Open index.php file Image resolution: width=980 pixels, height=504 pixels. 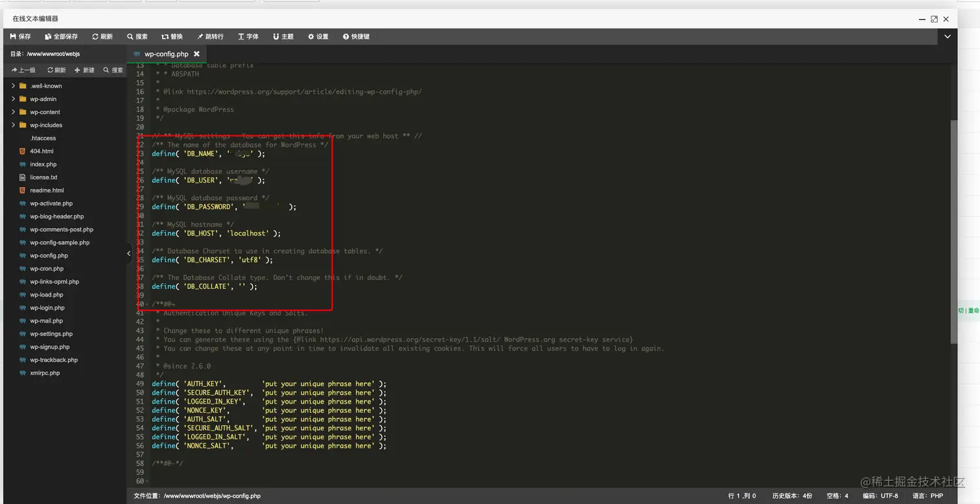tap(43, 165)
